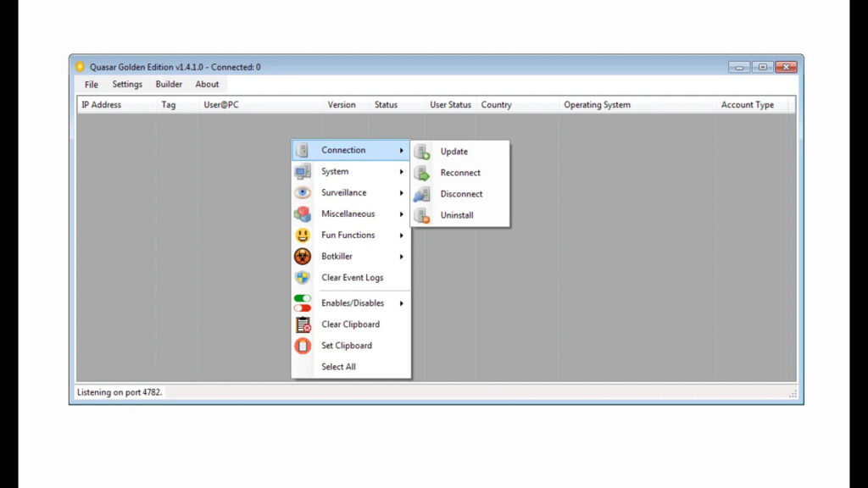Minimize the Quasar window
Viewport: 868px width, 488px height.
pos(739,67)
